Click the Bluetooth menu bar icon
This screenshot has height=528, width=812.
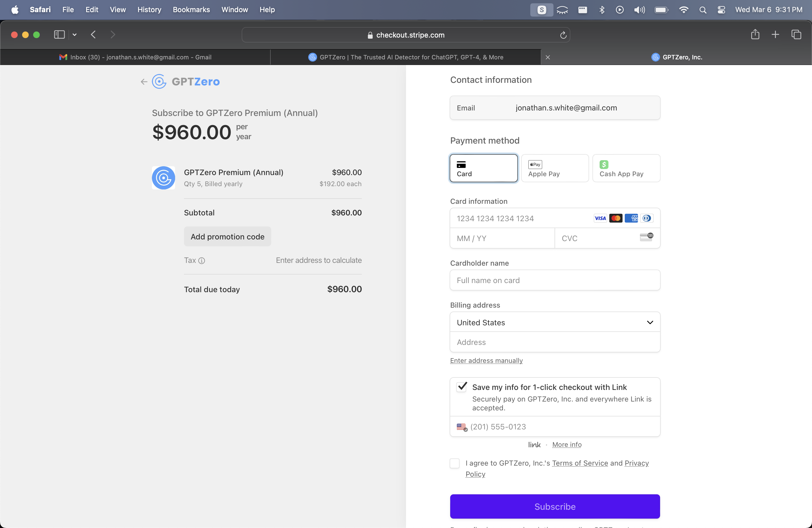602,10
